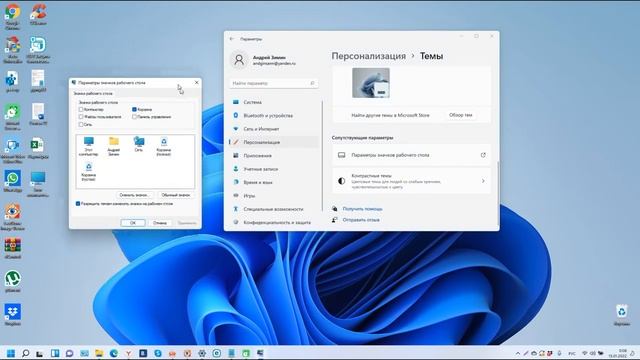
Task: Select 'Сеть и Интернет' in sidebar
Action: click(274, 129)
